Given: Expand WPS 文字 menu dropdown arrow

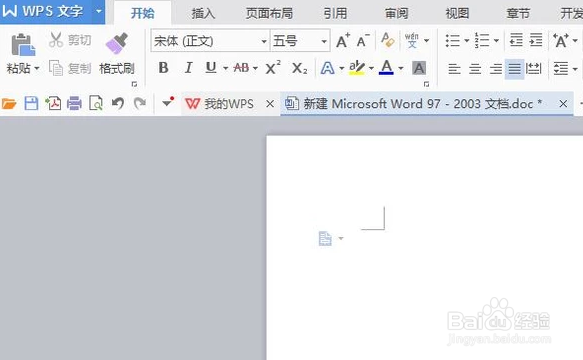Looking at the screenshot, I should tap(99, 11).
